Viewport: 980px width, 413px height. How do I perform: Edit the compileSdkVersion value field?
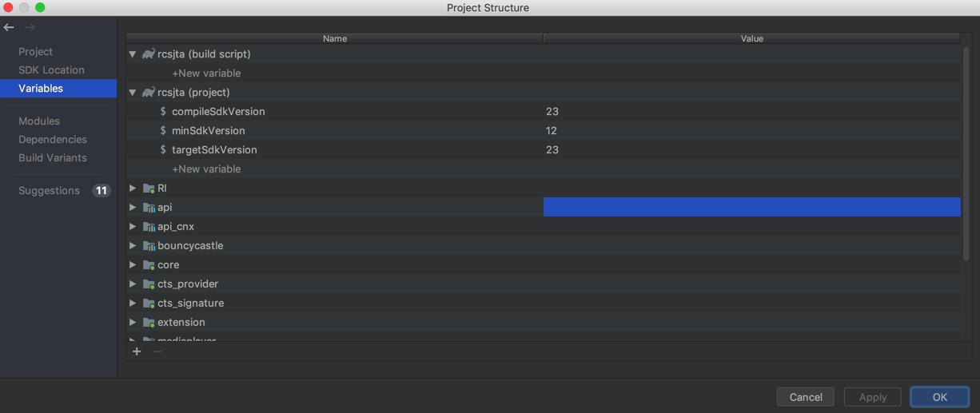[x=751, y=111]
